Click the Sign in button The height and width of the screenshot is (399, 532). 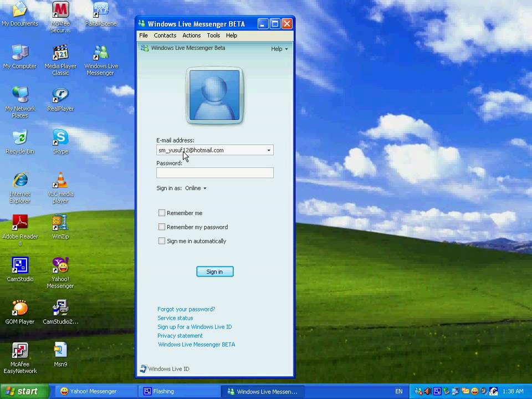[x=215, y=272]
